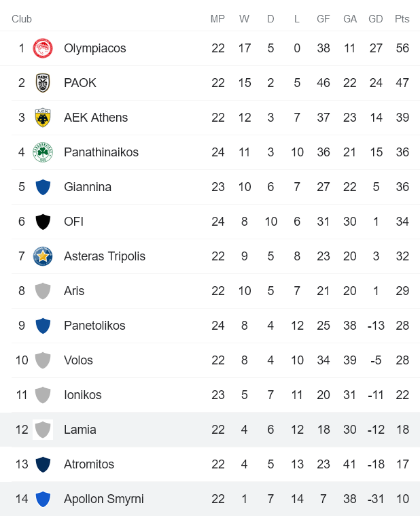Screen dimensions: 420x516
Task: Click Olympiacos points value 56
Action: pyautogui.click(x=402, y=48)
